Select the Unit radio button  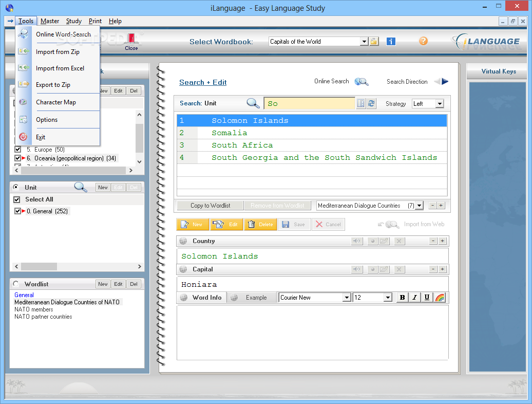pyautogui.click(x=15, y=187)
